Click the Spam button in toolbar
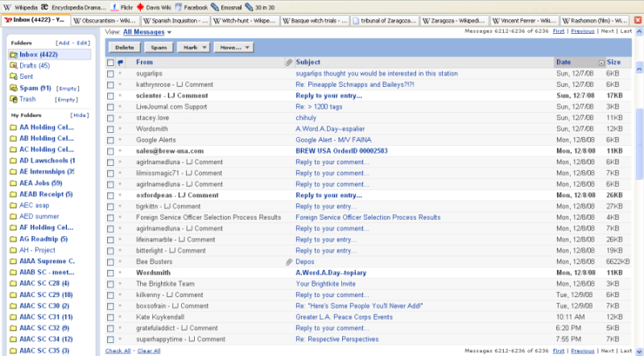 [159, 48]
